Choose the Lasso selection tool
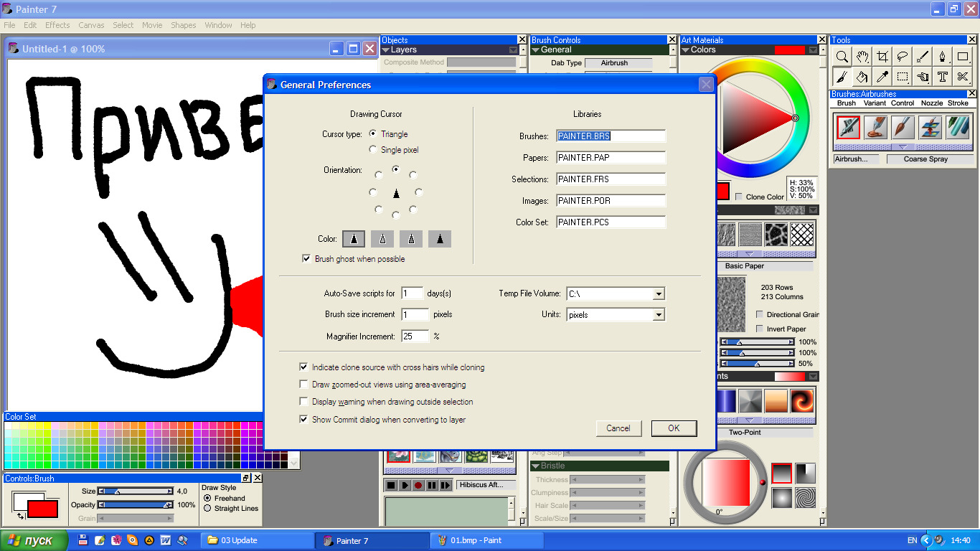 pyautogui.click(x=903, y=57)
